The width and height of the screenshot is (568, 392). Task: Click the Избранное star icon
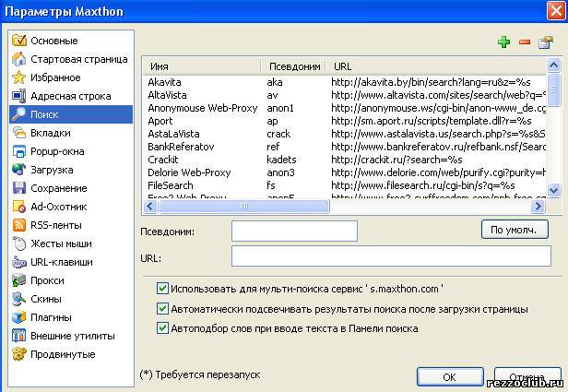click(19, 77)
